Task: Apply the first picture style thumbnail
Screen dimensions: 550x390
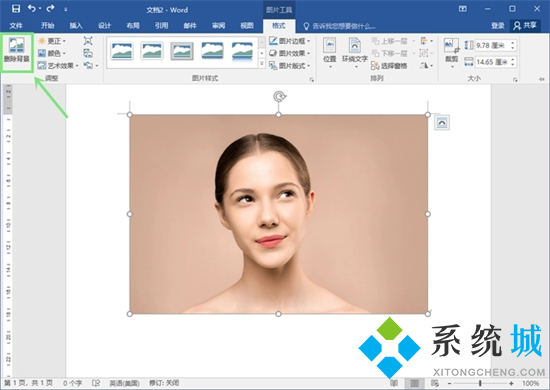Action: click(x=121, y=51)
